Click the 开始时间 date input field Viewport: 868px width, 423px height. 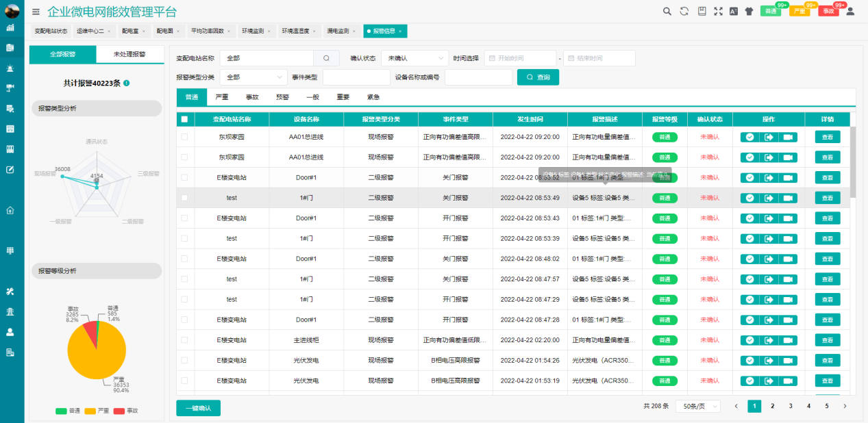pos(519,58)
